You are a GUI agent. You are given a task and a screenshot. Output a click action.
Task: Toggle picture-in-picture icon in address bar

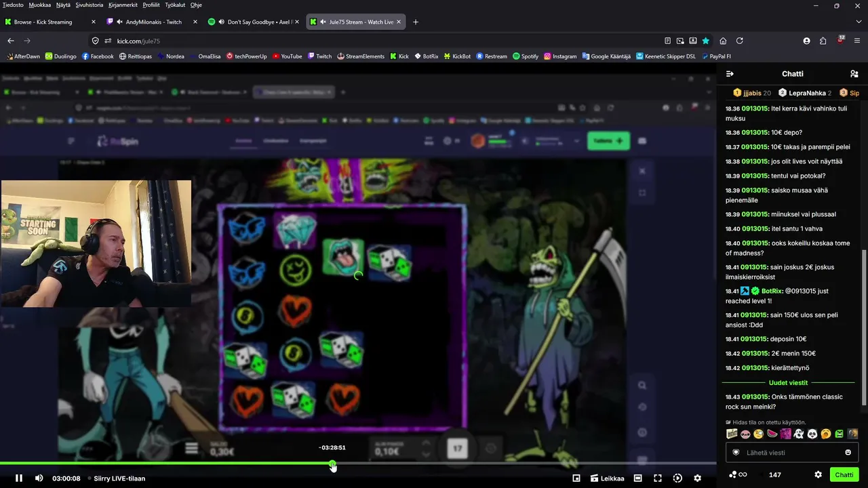[681, 41]
